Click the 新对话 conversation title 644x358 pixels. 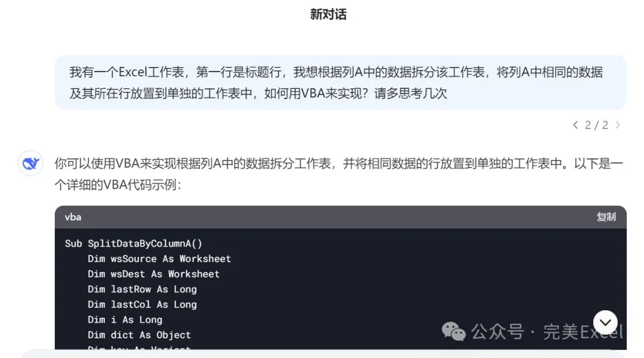pos(328,14)
